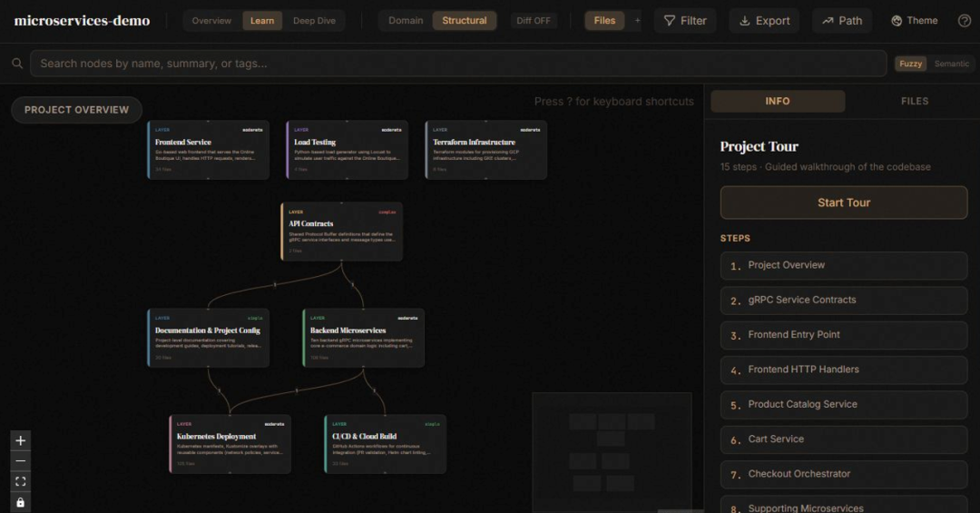Screen dimensions: 980x513
Task: Open the Path finder
Action: point(842,21)
